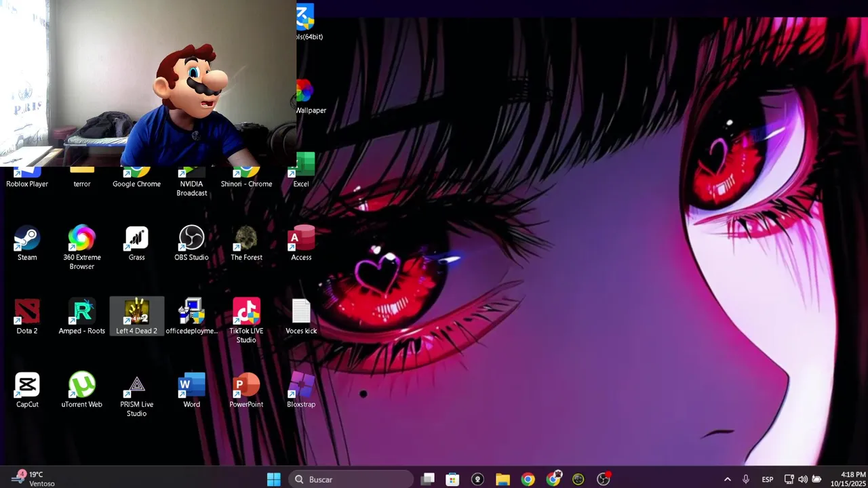Open Google Chrome from the taskbar
This screenshot has height=488, width=868.
click(x=528, y=479)
